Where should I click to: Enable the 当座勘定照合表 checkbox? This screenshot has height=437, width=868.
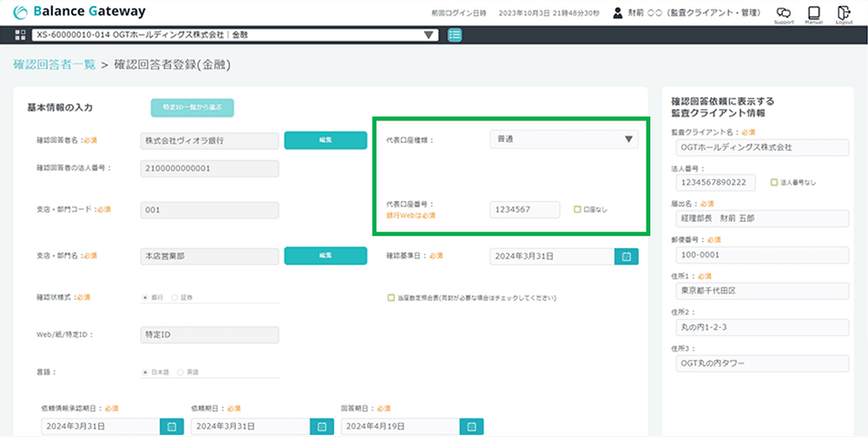tap(391, 297)
